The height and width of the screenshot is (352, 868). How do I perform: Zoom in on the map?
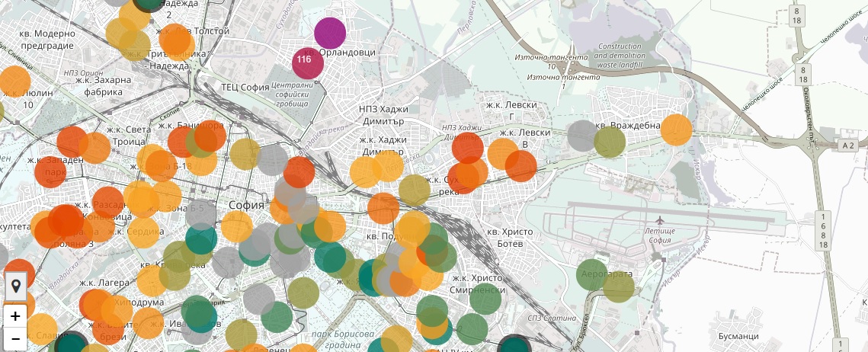point(15,316)
